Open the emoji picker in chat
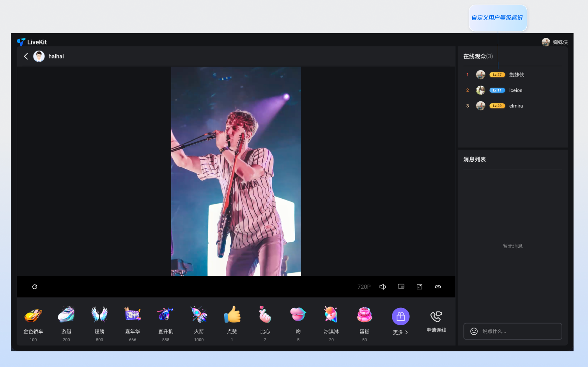 [x=474, y=331]
